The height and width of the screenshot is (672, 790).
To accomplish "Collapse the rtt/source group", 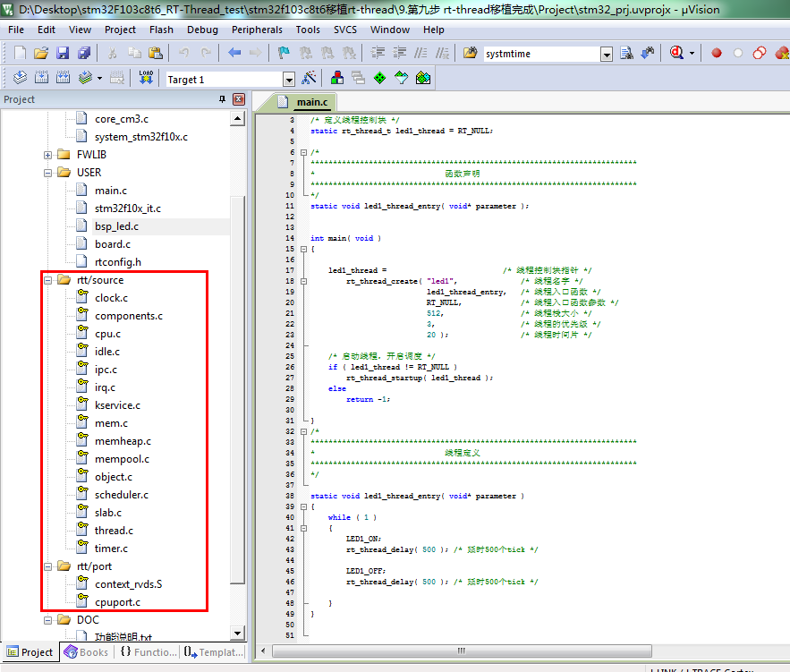I will coord(48,280).
